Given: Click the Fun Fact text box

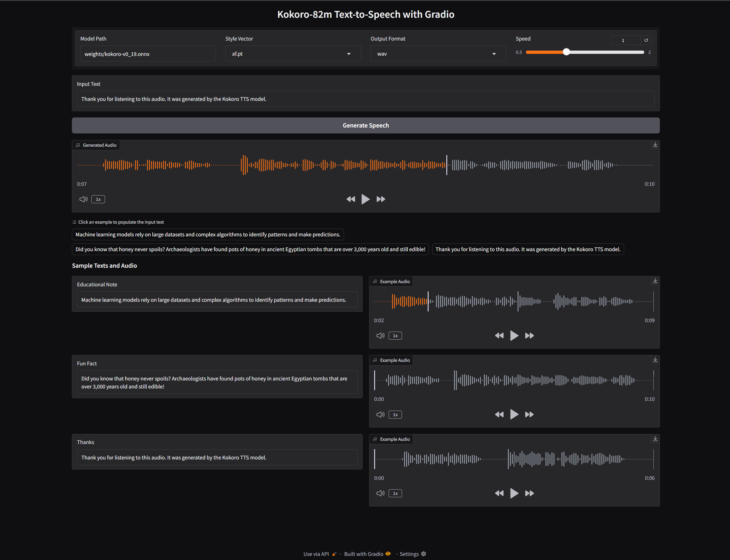Looking at the screenshot, I should pyautogui.click(x=217, y=382).
